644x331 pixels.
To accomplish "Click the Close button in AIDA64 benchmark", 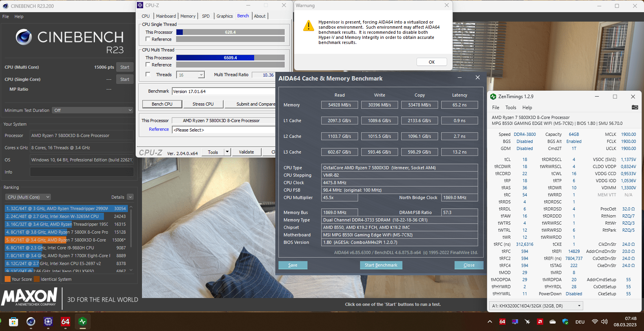I will click(469, 265).
